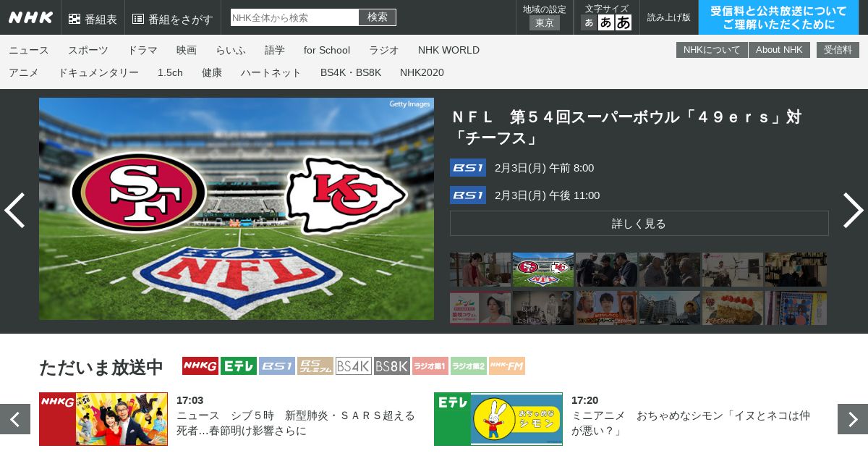Open ミニアニメ おちゃめなシモン title link
The image size is (868, 456).
691,423
